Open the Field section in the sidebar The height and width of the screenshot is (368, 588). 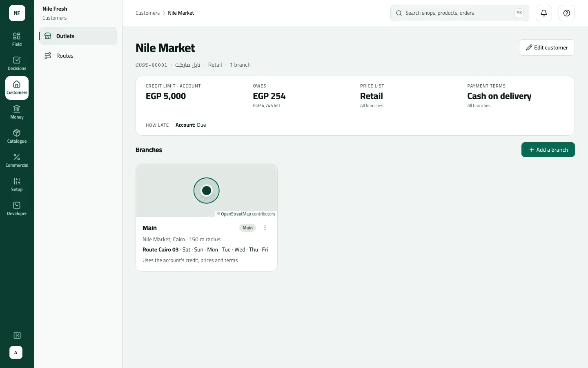[x=17, y=40]
